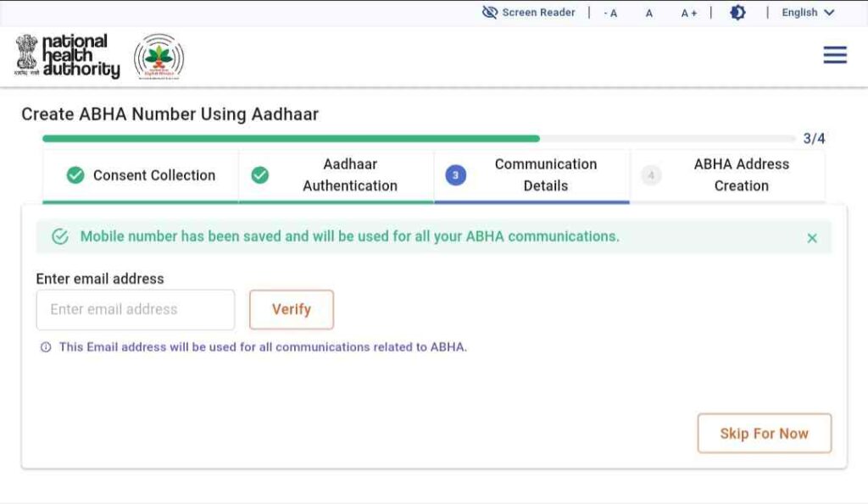Viewport: 868px width, 504px height.
Task: Click the info icon beside email note
Action: pos(46,347)
